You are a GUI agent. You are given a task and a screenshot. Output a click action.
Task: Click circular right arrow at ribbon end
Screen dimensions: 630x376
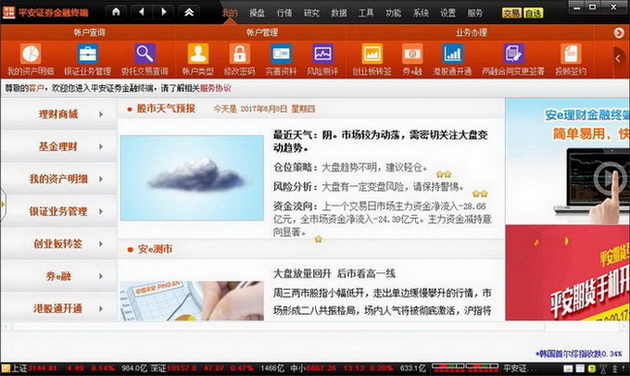click(619, 33)
